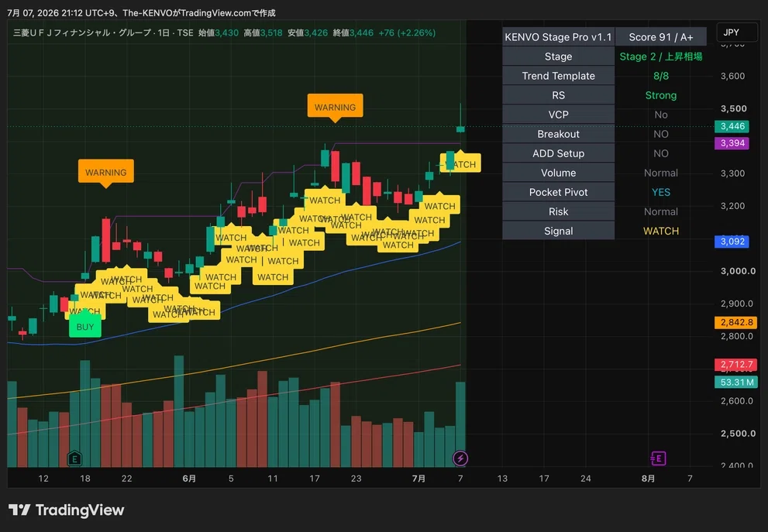Click the 3,000.0 price axis label
Image resolution: width=768 pixels, height=532 pixels.
[x=738, y=271]
